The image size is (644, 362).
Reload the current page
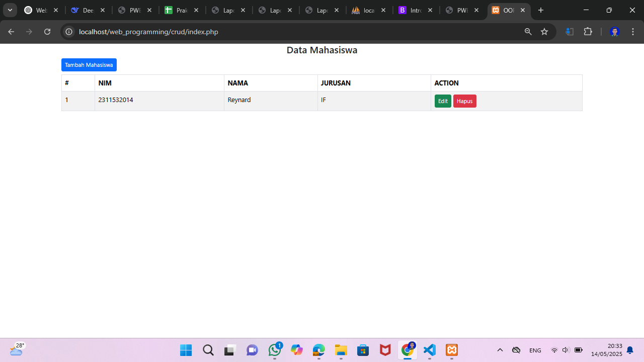click(47, 31)
